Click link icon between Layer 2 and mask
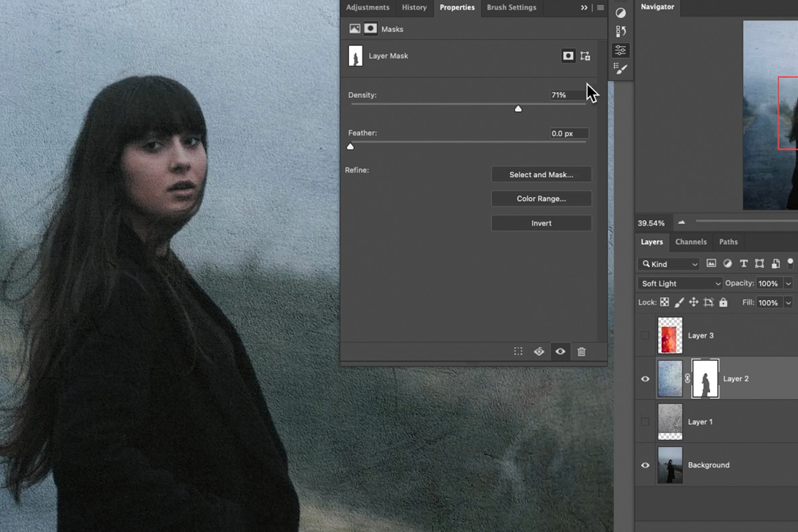This screenshot has width=798, height=532. tap(688, 378)
